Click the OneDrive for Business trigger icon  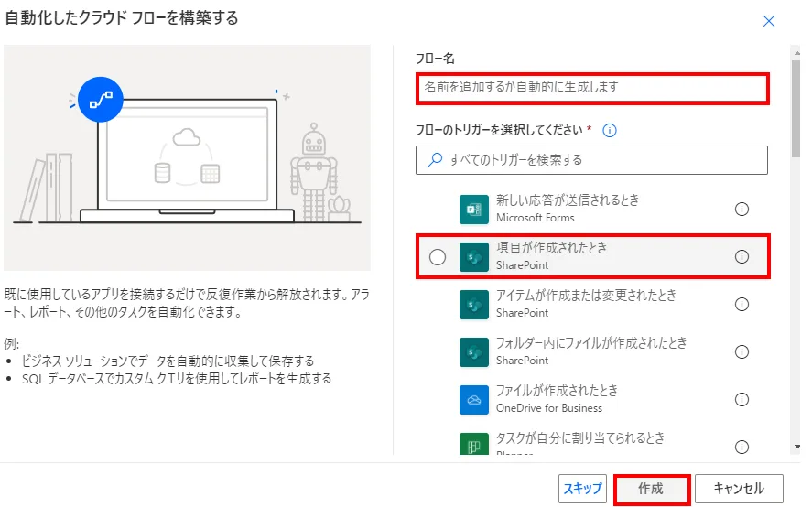[x=474, y=399]
